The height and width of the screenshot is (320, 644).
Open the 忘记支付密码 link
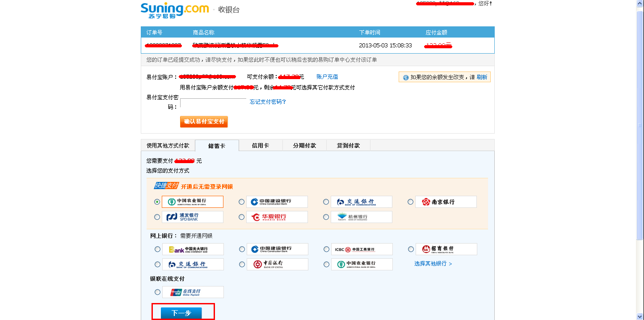[x=268, y=102]
